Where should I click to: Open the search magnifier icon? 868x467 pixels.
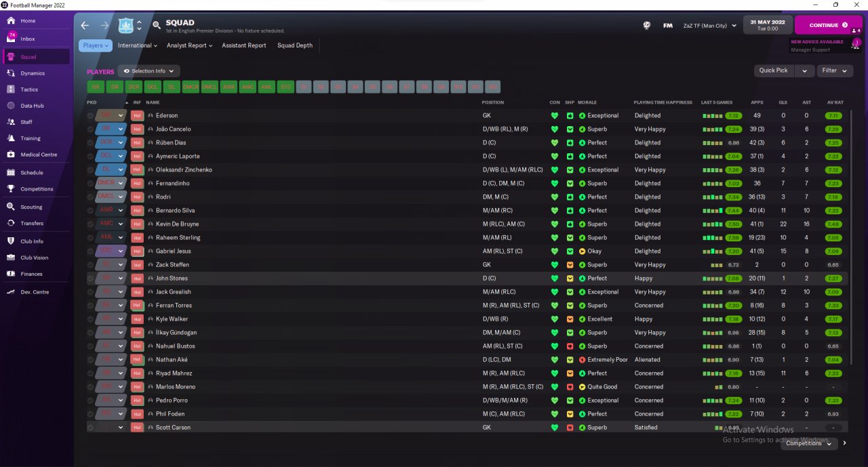coord(156,26)
